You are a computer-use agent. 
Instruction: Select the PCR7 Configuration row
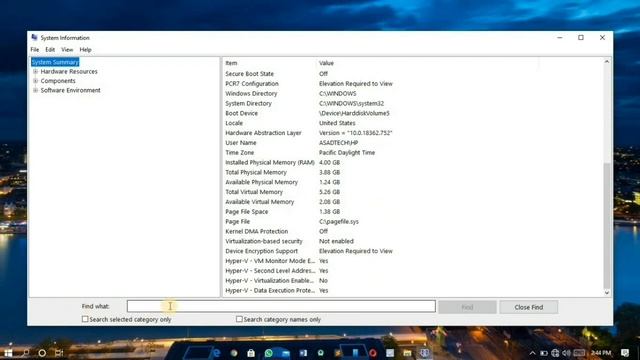[x=413, y=83]
